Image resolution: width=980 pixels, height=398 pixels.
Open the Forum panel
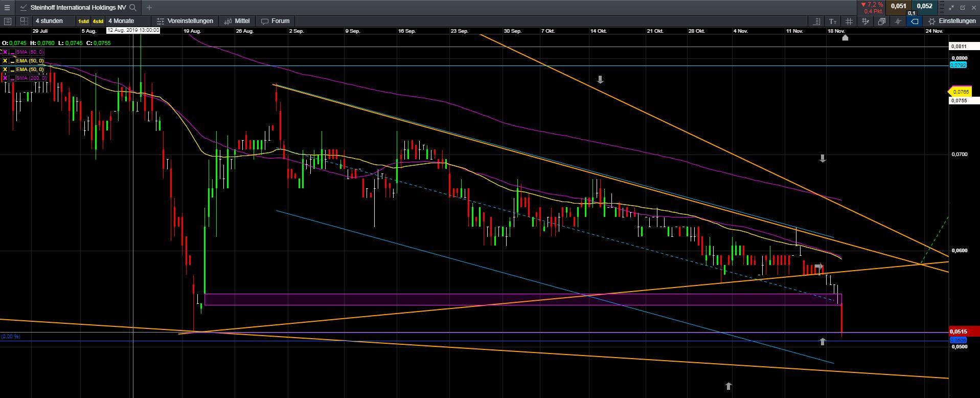click(x=276, y=21)
